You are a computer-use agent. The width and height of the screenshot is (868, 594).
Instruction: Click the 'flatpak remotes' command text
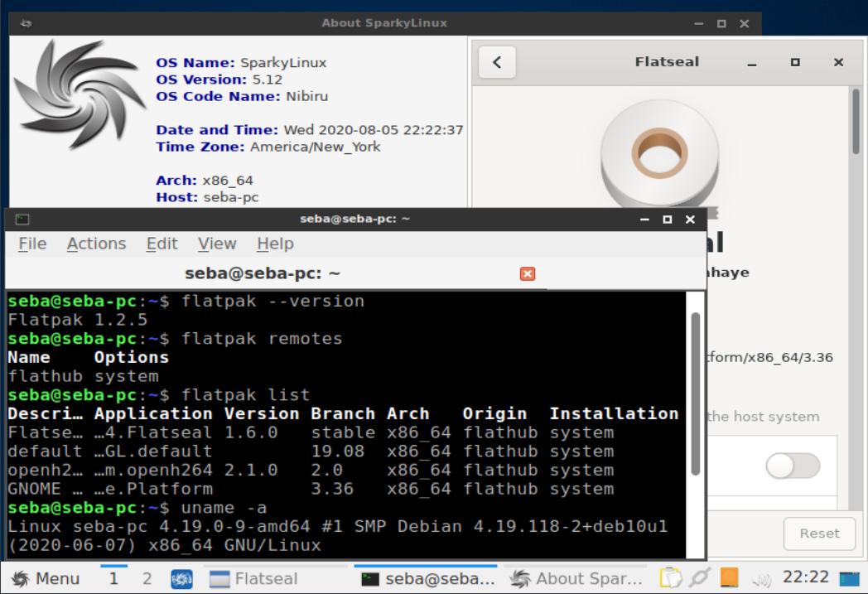pyautogui.click(x=262, y=339)
